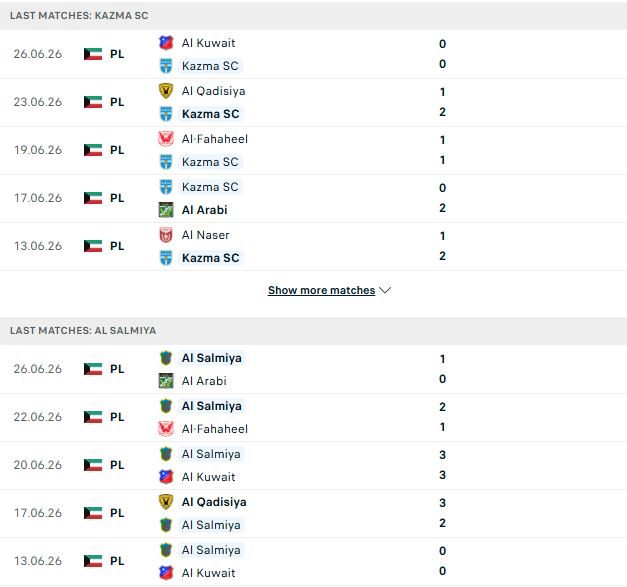Select Al Arabi team name in 17.06.26 match

pos(204,210)
